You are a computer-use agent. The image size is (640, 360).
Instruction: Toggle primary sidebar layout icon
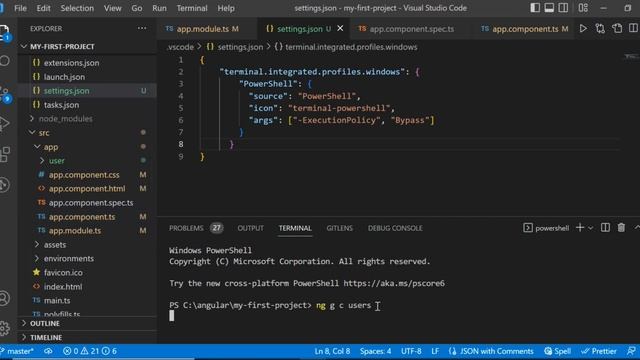535,8
